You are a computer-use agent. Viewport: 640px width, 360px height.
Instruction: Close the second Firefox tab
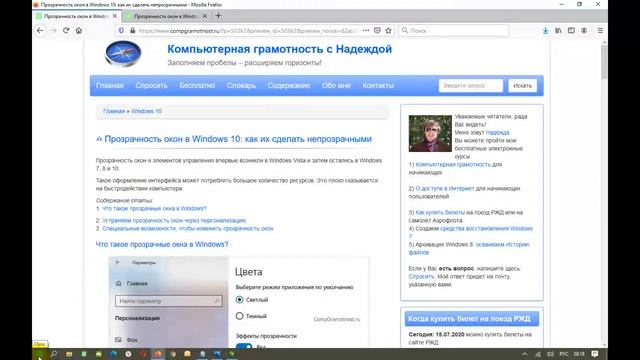coord(204,16)
